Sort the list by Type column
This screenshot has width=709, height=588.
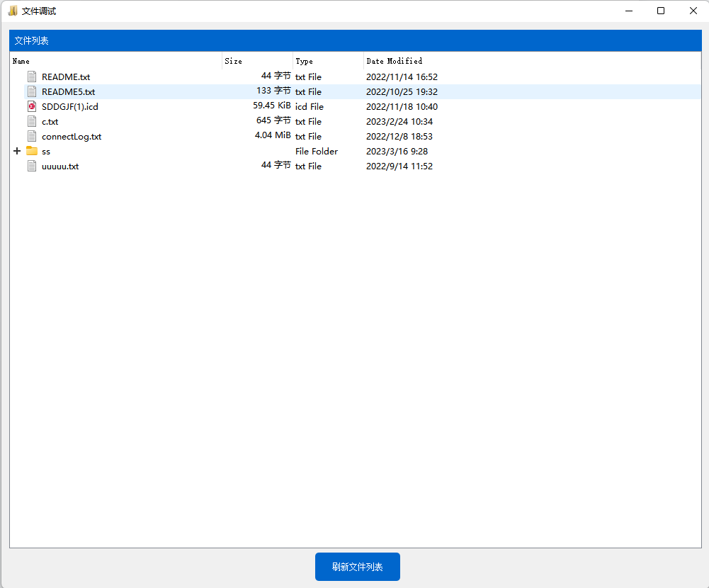click(328, 61)
